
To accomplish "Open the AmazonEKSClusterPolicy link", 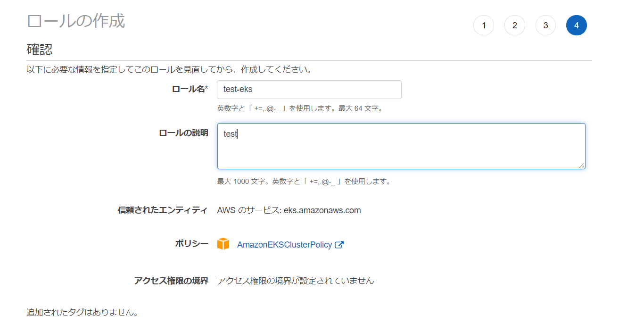I will point(284,245).
